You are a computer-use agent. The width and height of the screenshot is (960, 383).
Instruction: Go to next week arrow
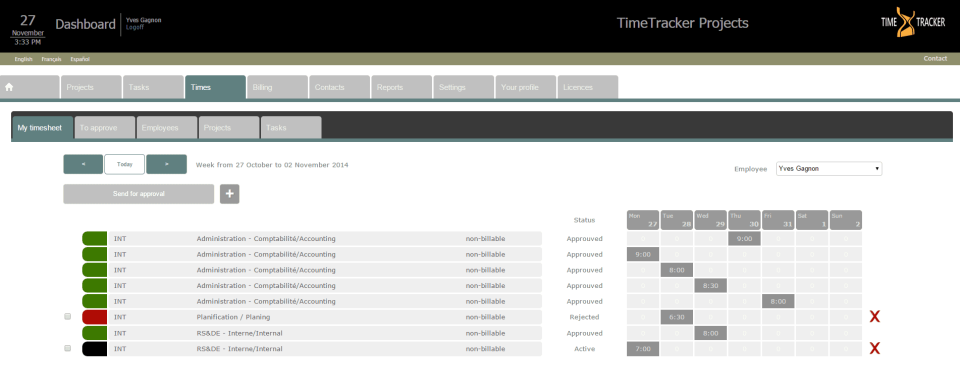click(x=166, y=165)
